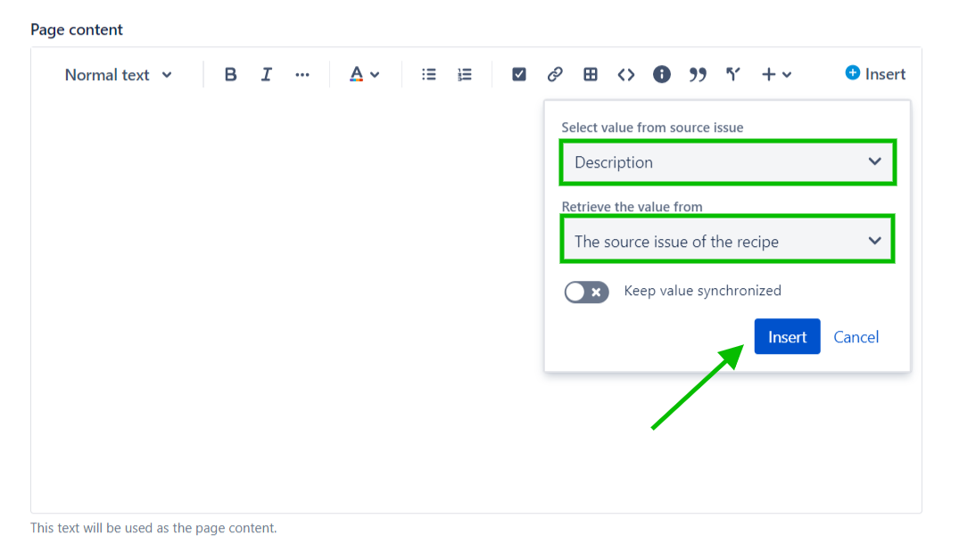Add an info panel
The height and width of the screenshot is (560, 959).
(662, 75)
